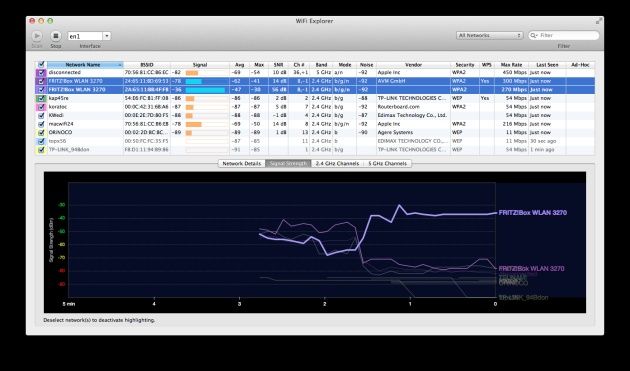630x371 pixels.
Task: Click the '450 Mbps' max rate cell
Action: (514, 73)
